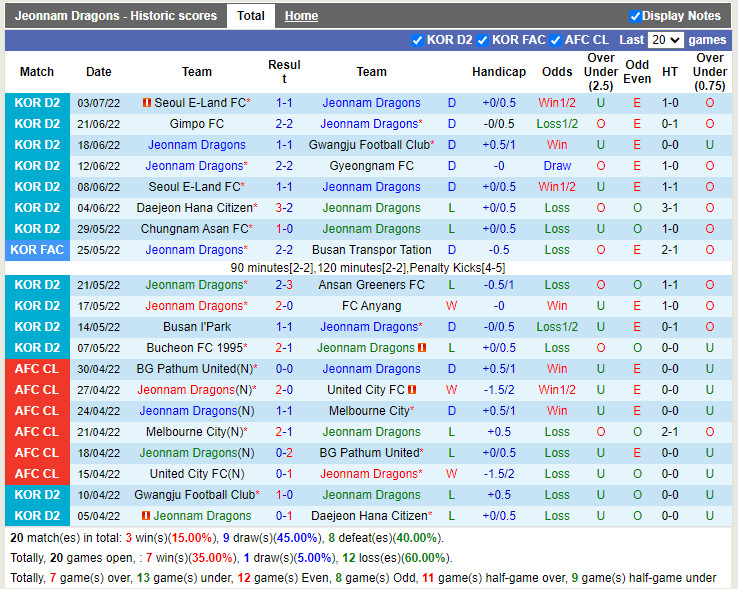The image size is (738, 589).
Task: Click the AFC CL badge on 30/04/22 row
Action: click(37, 369)
